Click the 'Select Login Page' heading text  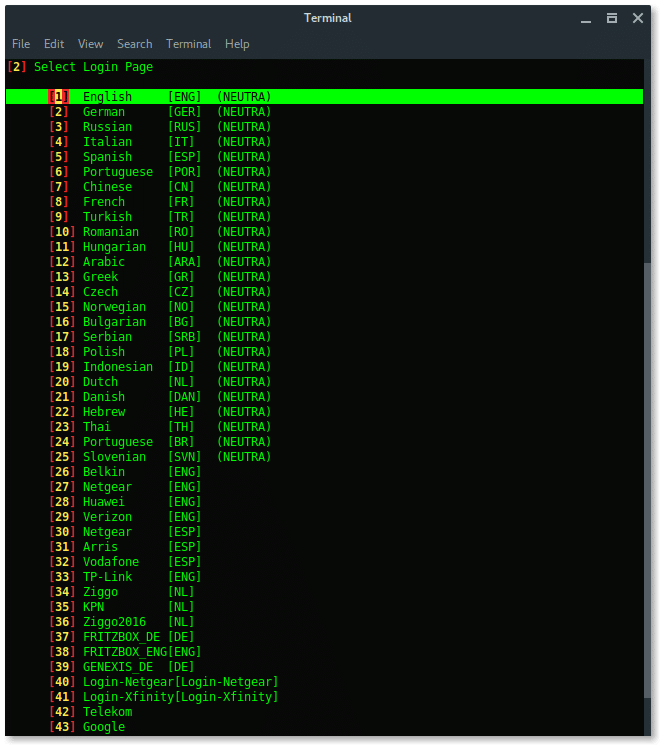point(93,67)
